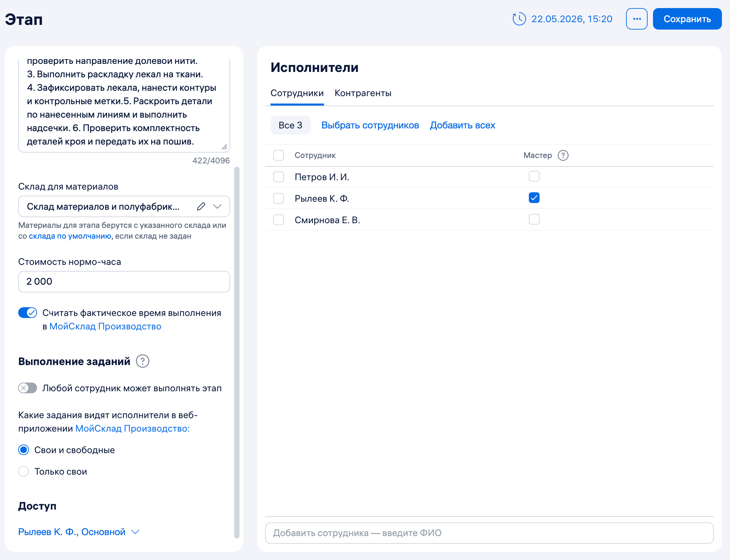This screenshot has width=730, height=560.
Task: Click the Мастер column header
Action: pyautogui.click(x=538, y=155)
